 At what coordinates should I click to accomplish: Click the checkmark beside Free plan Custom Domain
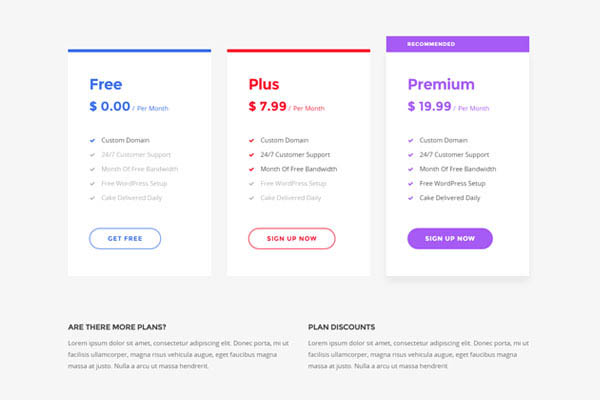[x=92, y=140]
